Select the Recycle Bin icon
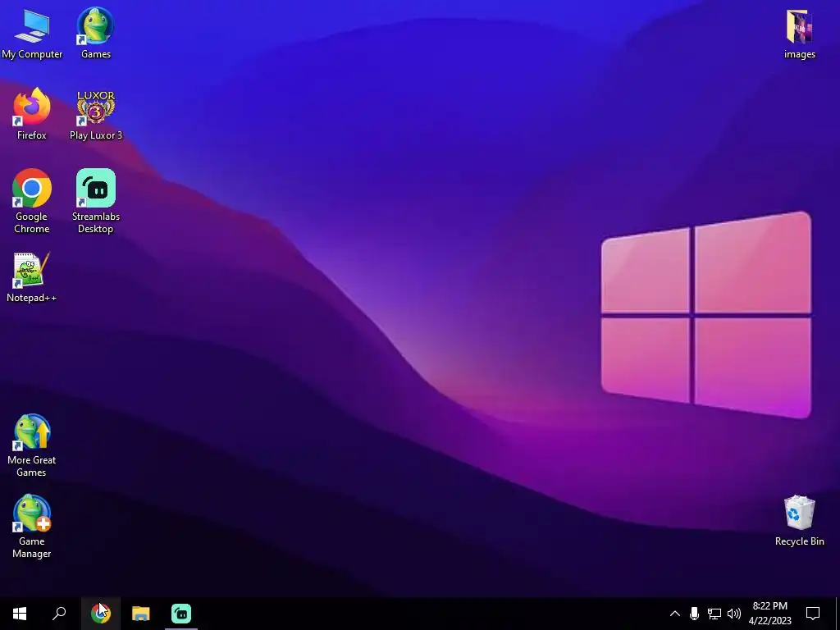 tap(799, 520)
